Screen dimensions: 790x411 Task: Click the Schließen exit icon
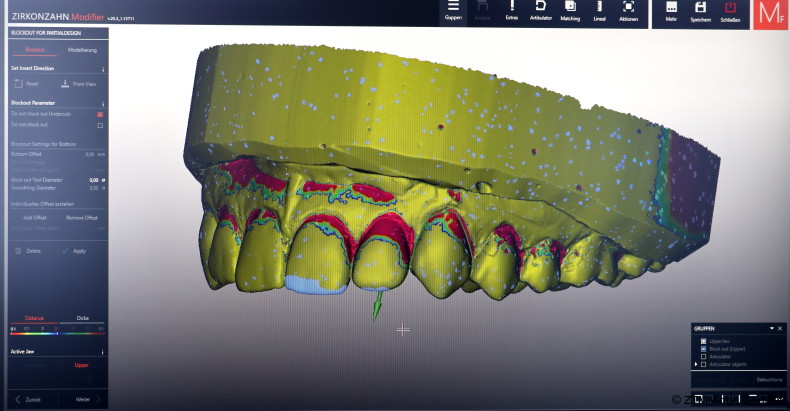pos(730,10)
